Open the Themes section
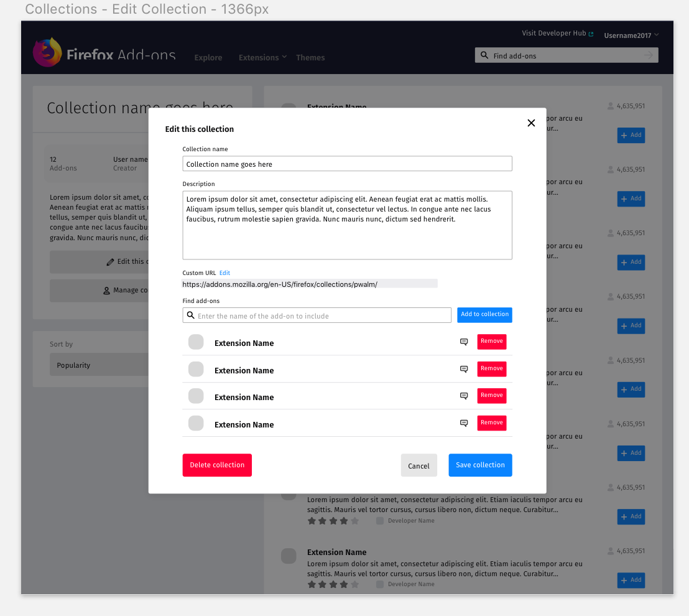This screenshot has width=689, height=616. click(x=310, y=57)
